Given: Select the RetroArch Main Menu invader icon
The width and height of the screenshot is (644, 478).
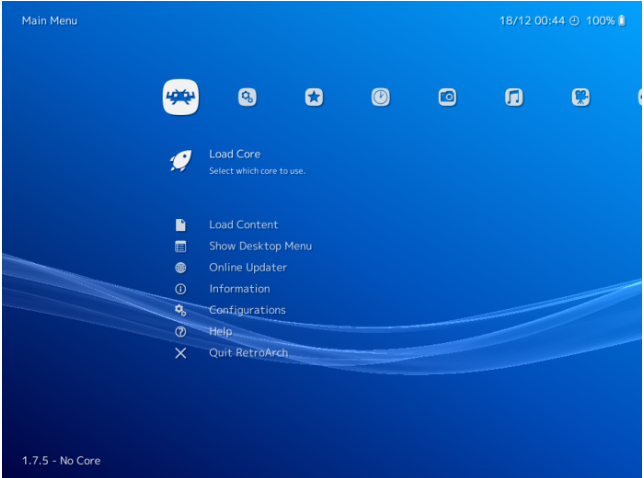Looking at the screenshot, I should 181,97.
